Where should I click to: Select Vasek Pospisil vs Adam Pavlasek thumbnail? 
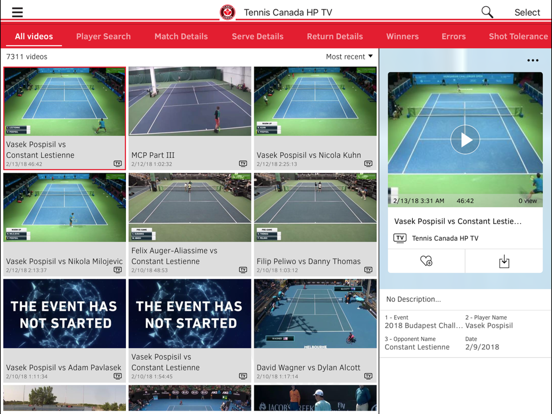pos(64,314)
